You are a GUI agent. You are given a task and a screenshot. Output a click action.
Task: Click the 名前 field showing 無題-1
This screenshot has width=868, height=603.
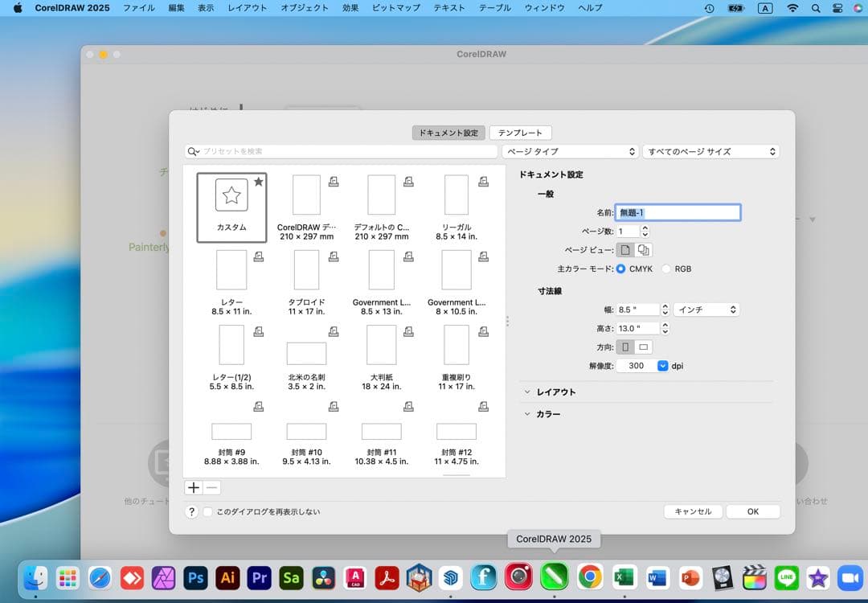click(678, 212)
